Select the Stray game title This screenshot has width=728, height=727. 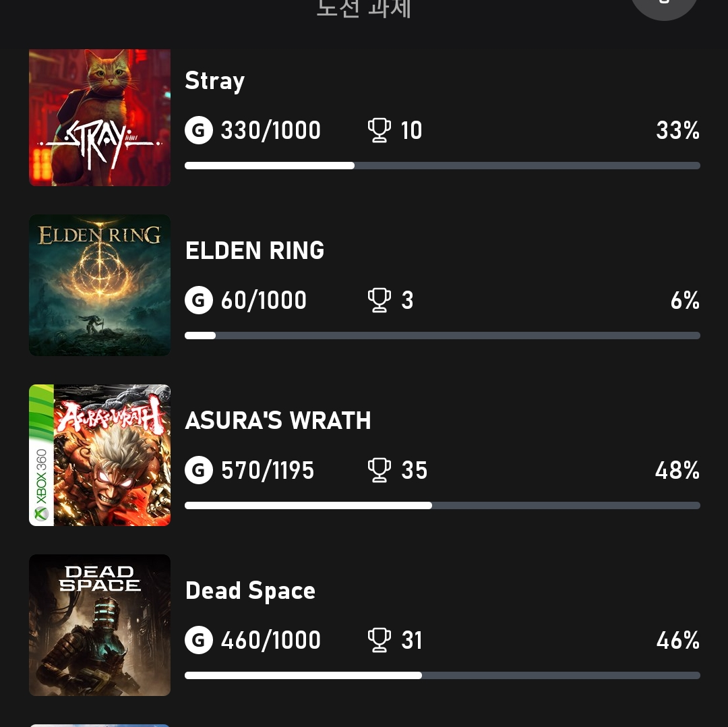tap(214, 82)
